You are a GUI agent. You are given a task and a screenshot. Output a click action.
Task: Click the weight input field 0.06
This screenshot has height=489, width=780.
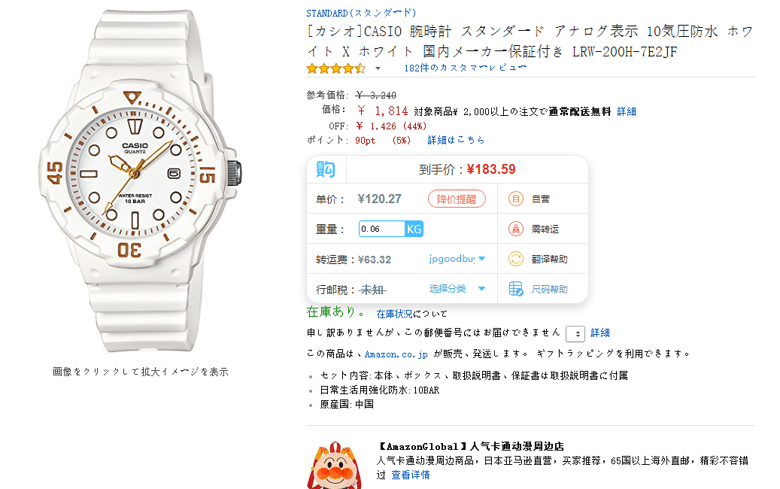(x=382, y=229)
